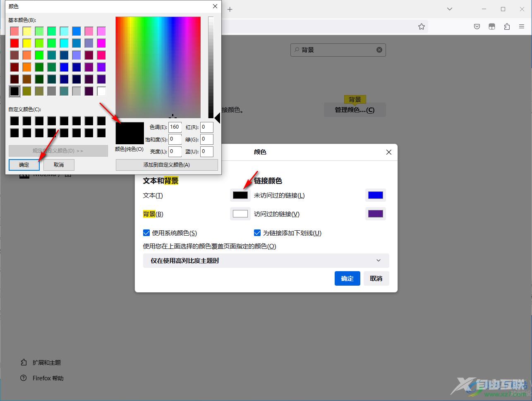Open 管理颜色 button in settings page
Viewport: 532px width, 401px height.
(355, 110)
